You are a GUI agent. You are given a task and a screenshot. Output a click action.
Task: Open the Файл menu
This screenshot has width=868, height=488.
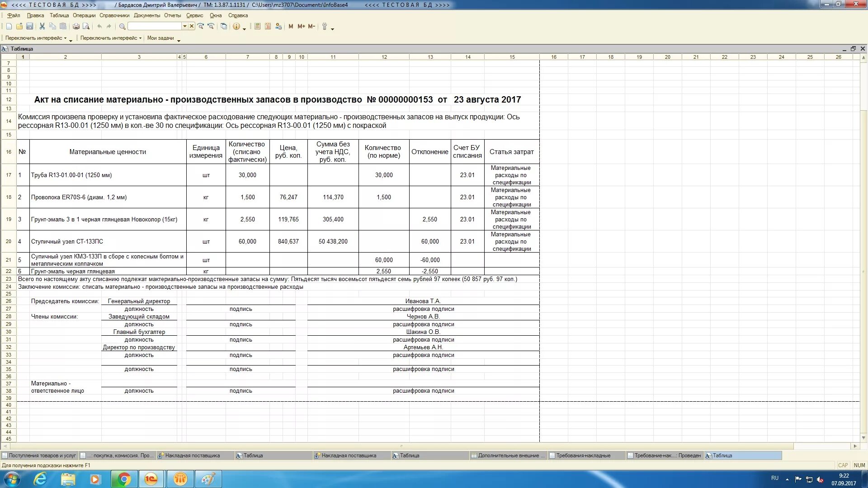14,15
